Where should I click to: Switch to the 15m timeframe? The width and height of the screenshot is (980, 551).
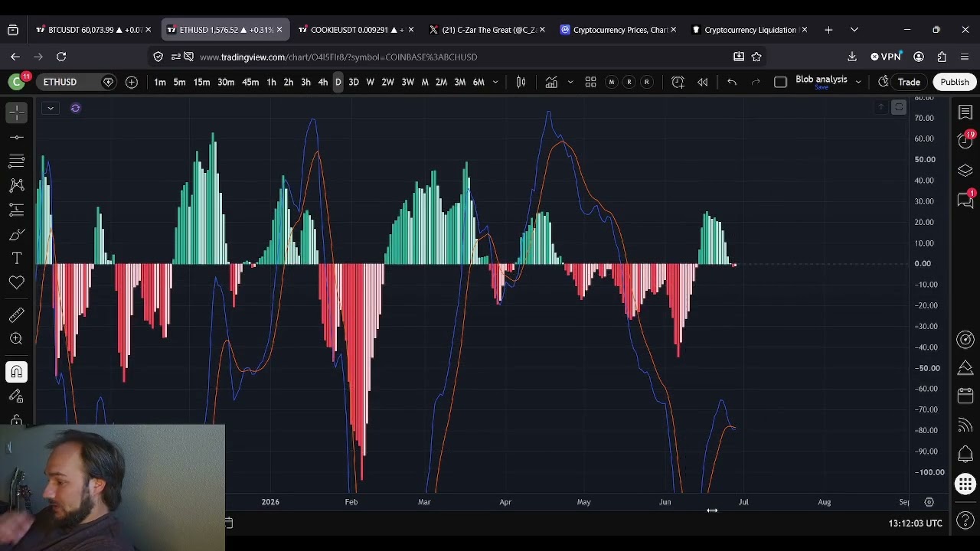coord(201,82)
